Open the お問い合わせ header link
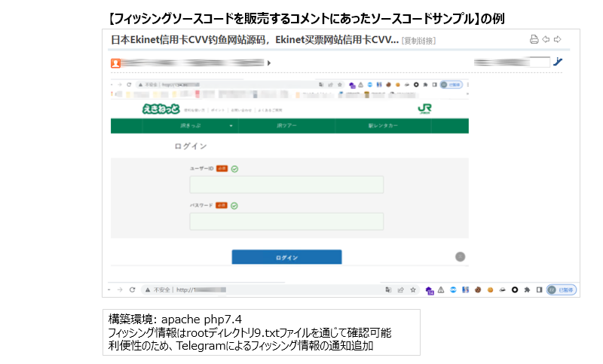603x364 pixels. click(x=241, y=110)
